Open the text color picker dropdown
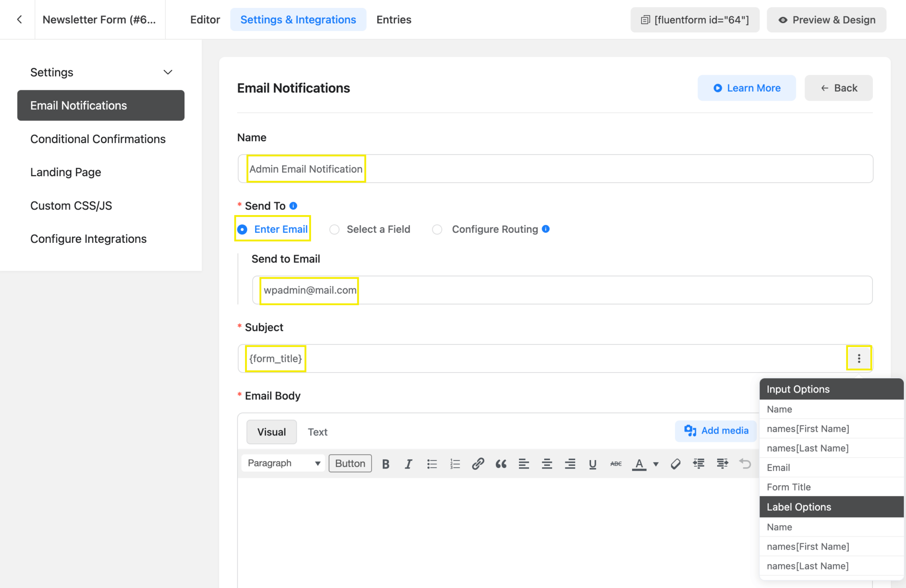This screenshot has width=906, height=588. tap(655, 464)
